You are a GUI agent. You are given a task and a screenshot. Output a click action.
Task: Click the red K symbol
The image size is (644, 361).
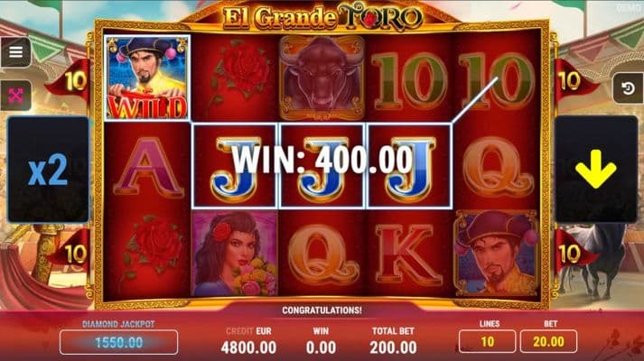(408, 255)
